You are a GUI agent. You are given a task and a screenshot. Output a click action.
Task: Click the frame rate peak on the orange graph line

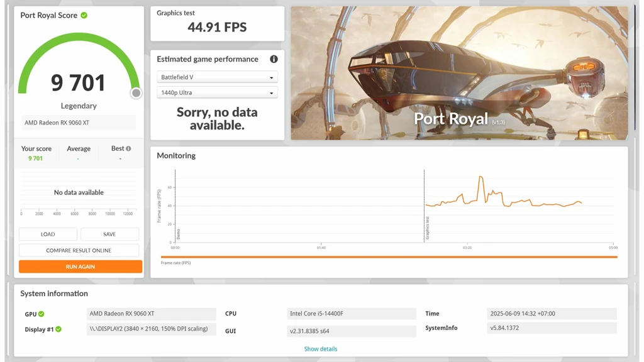coord(480,177)
